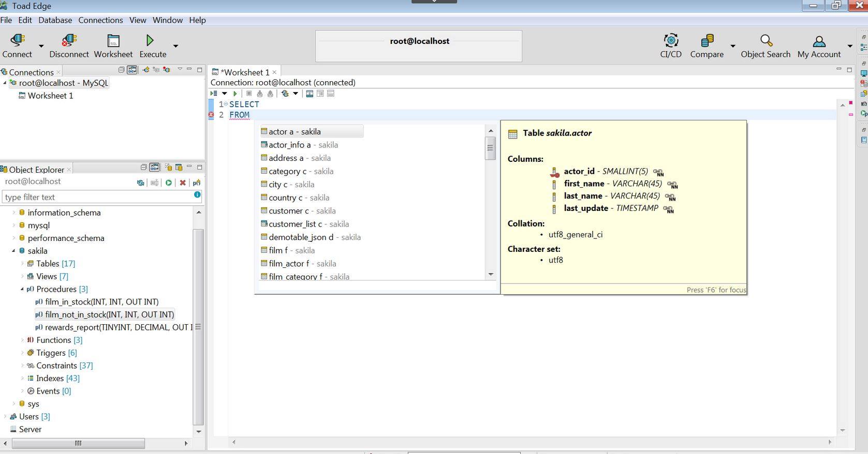Open Object Search with the magnifier icon
Screen dimensions: 868x454
(x=766, y=40)
